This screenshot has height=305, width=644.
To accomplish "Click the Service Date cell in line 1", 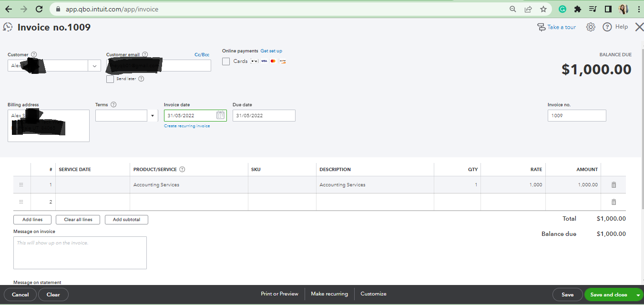I will (x=93, y=185).
